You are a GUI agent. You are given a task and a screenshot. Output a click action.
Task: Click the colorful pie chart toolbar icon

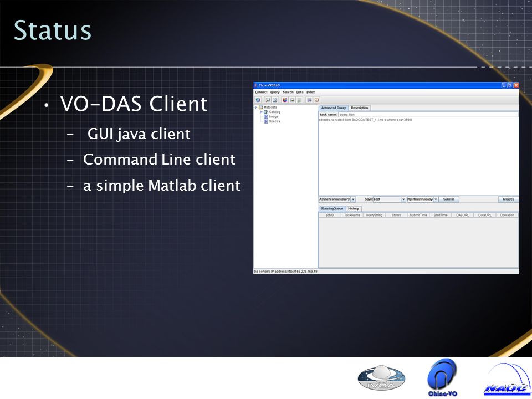click(285, 100)
